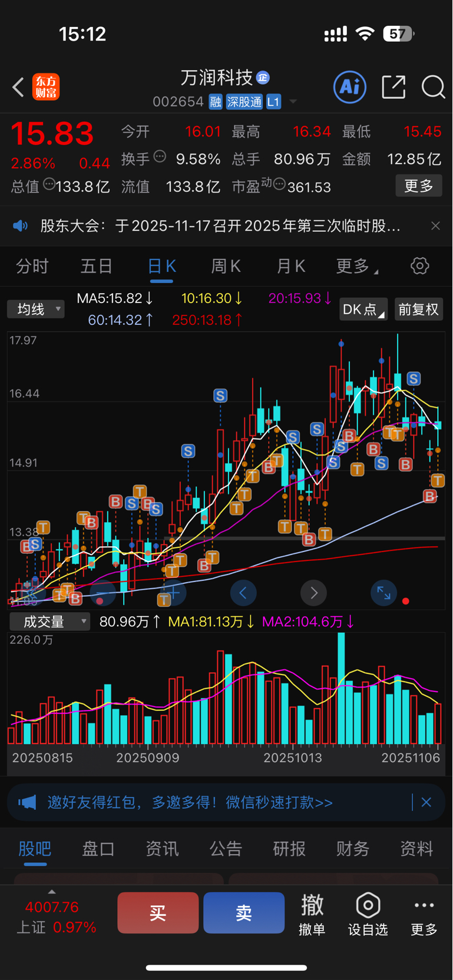
Task: Expand the stock title dropdown arrow
Action: [x=293, y=102]
